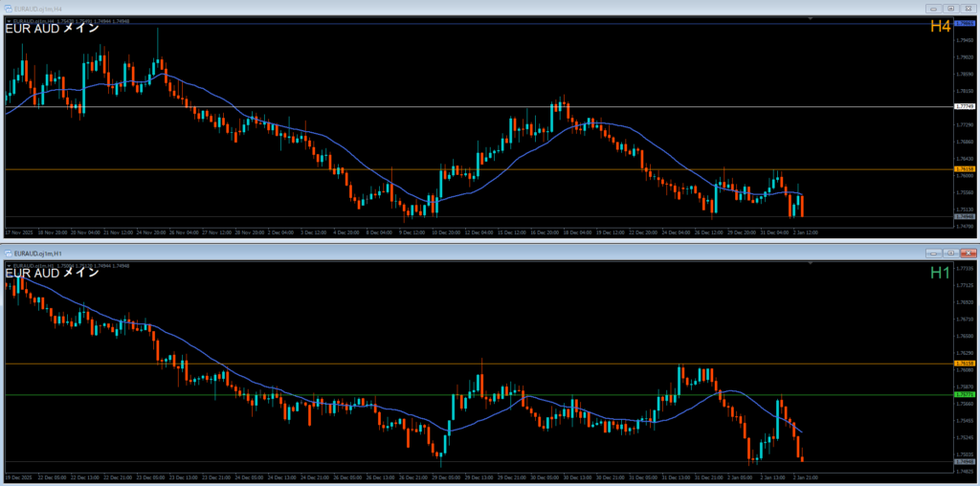Close the EURAUD H1 chart window

point(968,253)
